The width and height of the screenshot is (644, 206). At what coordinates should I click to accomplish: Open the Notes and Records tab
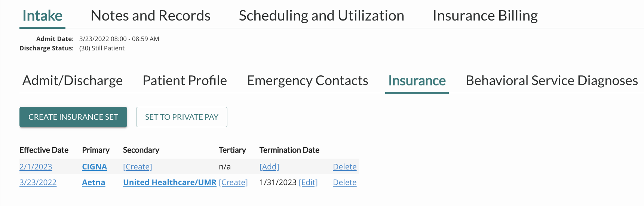pyautogui.click(x=150, y=16)
